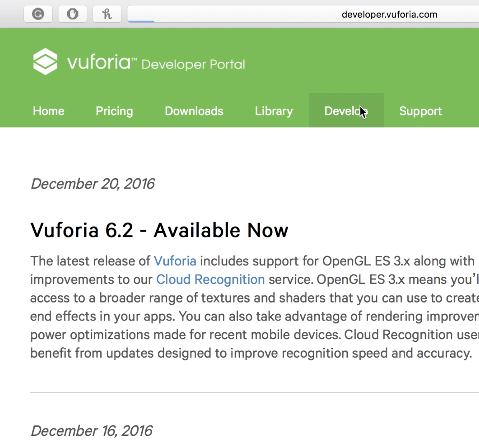Open the Downloads navigation item
The width and height of the screenshot is (479, 448).
click(x=194, y=111)
